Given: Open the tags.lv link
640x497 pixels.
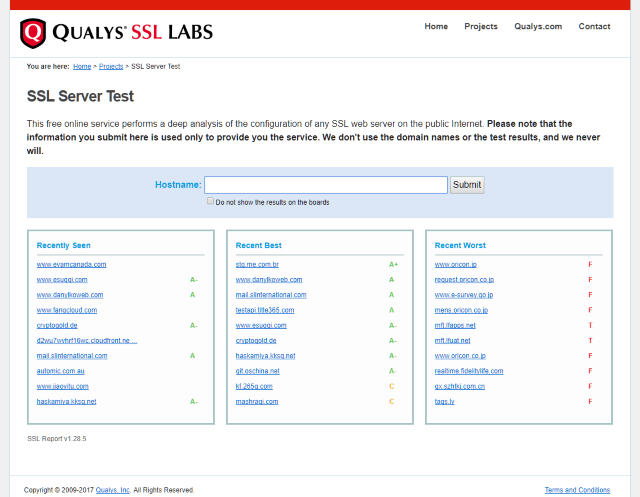Looking at the screenshot, I should coord(444,402).
